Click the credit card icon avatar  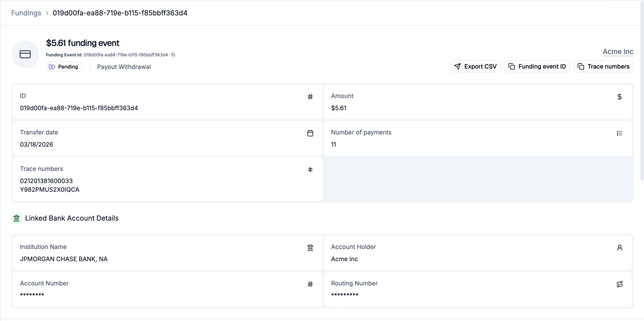click(x=25, y=54)
